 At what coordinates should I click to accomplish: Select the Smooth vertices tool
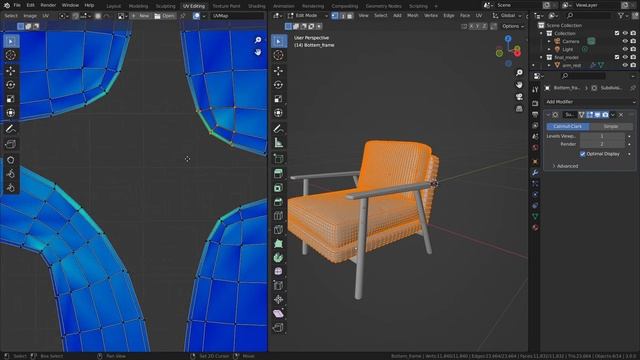pos(278,271)
